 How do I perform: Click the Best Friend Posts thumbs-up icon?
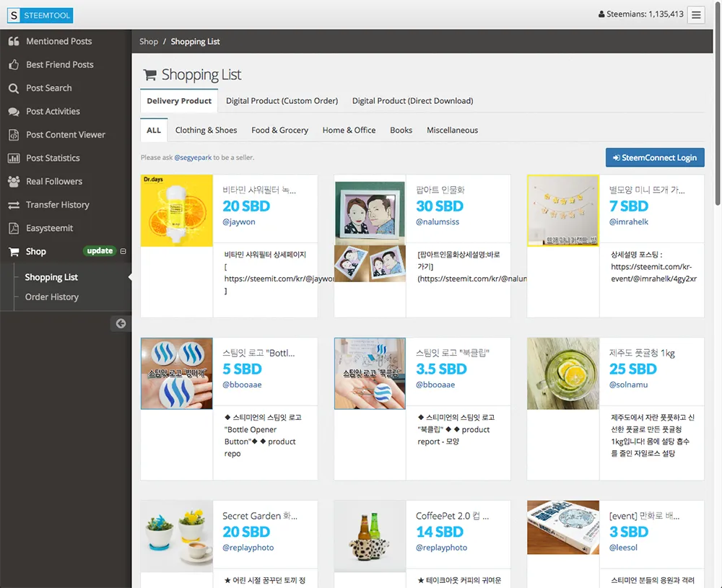pos(14,64)
